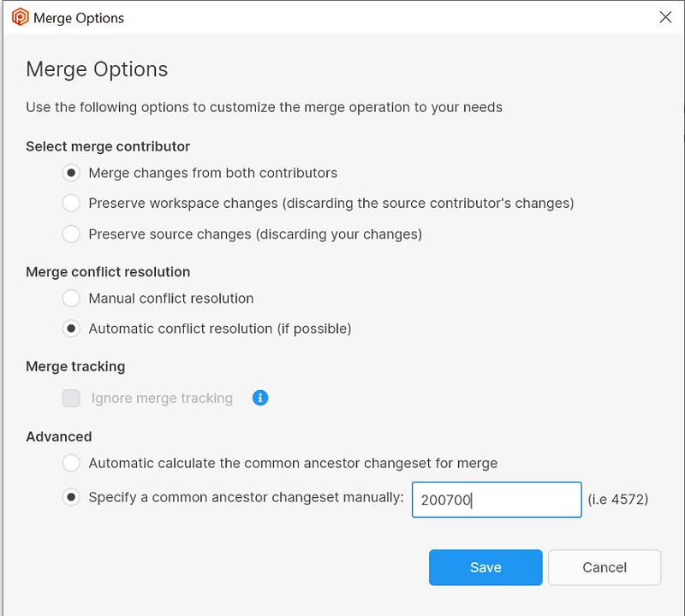This screenshot has width=685, height=616.
Task: Click the Plastic SCM logo in title bar
Action: click(x=20, y=17)
